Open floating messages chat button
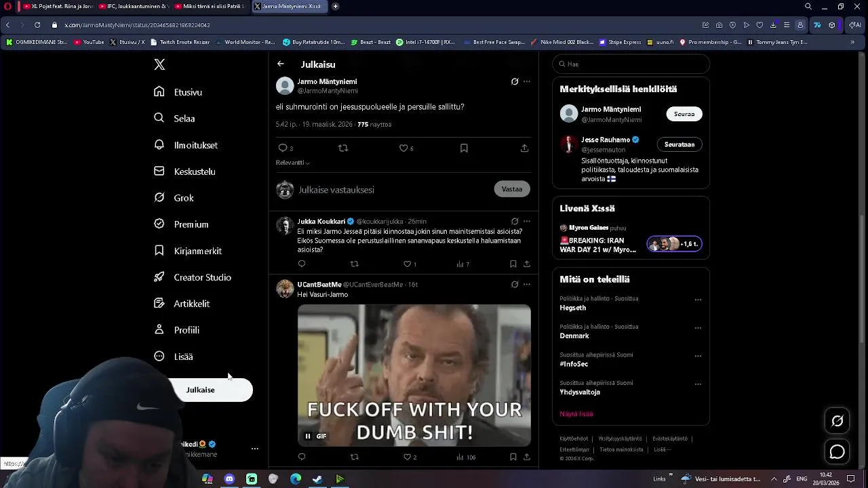 coord(837,452)
